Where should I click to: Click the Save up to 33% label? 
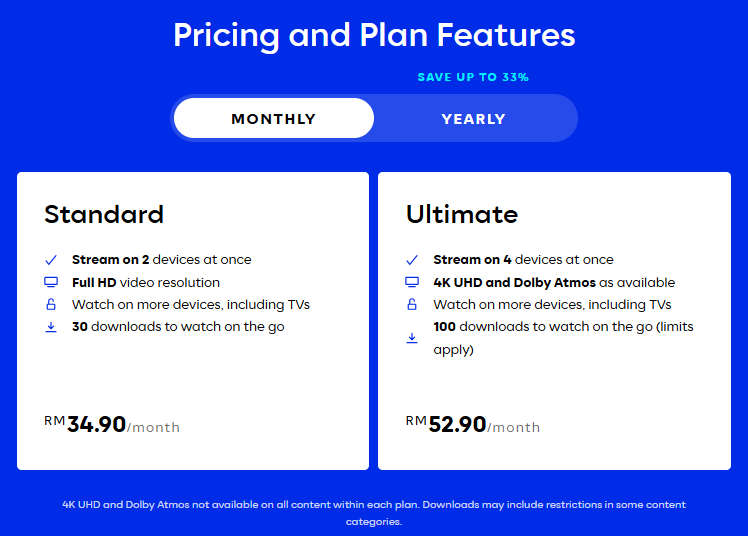click(x=473, y=77)
